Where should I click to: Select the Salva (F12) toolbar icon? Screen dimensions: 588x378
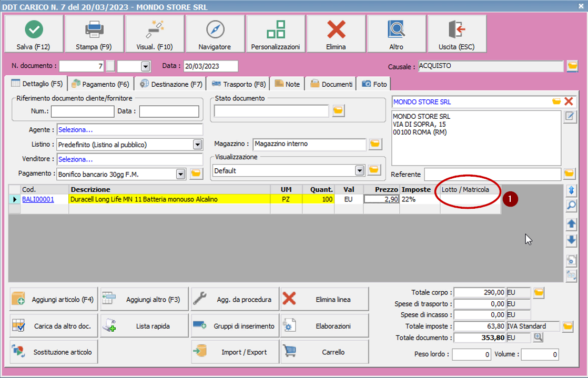[x=33, y=33]
